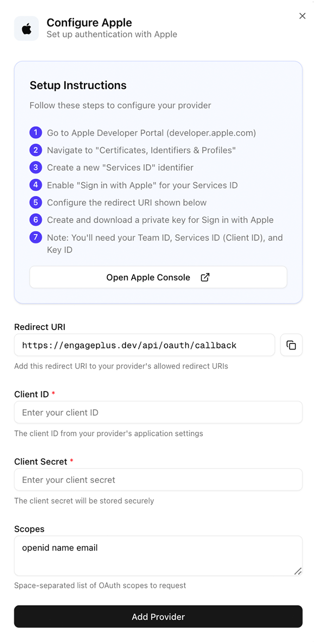Click the resize grip on the Scopes textarea

click(299, 572)
